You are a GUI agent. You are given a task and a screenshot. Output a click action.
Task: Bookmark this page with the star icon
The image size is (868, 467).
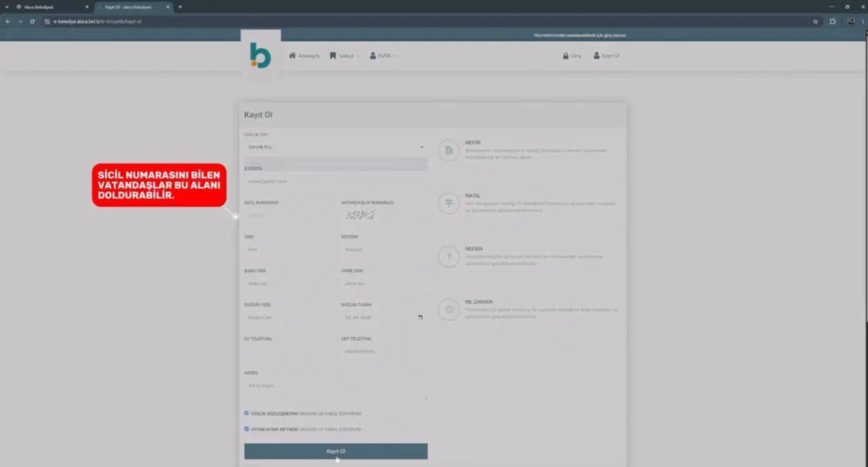coord(815,22)
